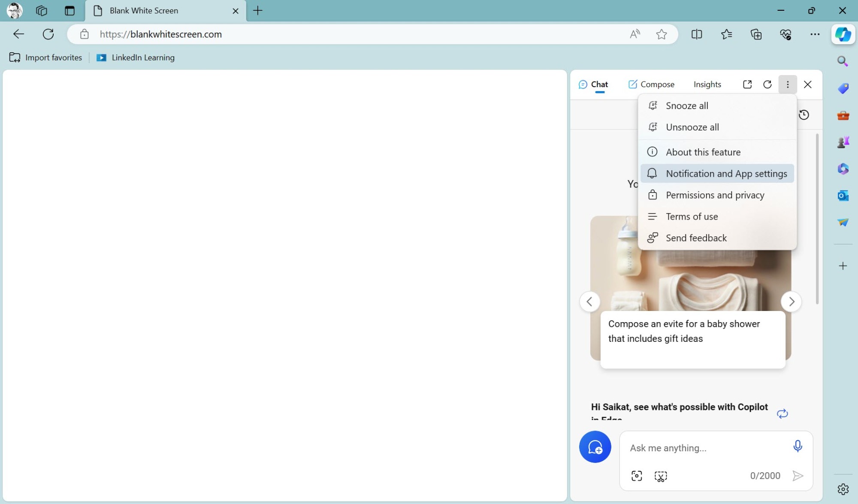Viewport: 858px width, 504px height.
Task: Open sidebar Tools briefcase icon
Action: [843, 115]
